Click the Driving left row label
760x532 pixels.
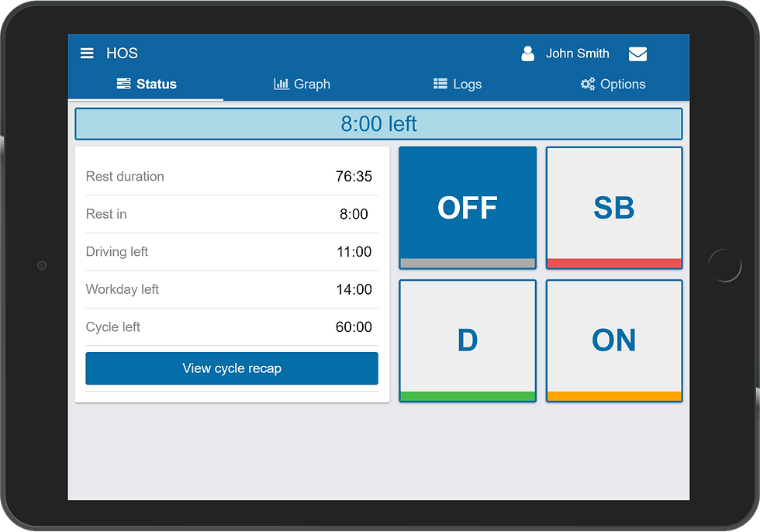(117, 251)
